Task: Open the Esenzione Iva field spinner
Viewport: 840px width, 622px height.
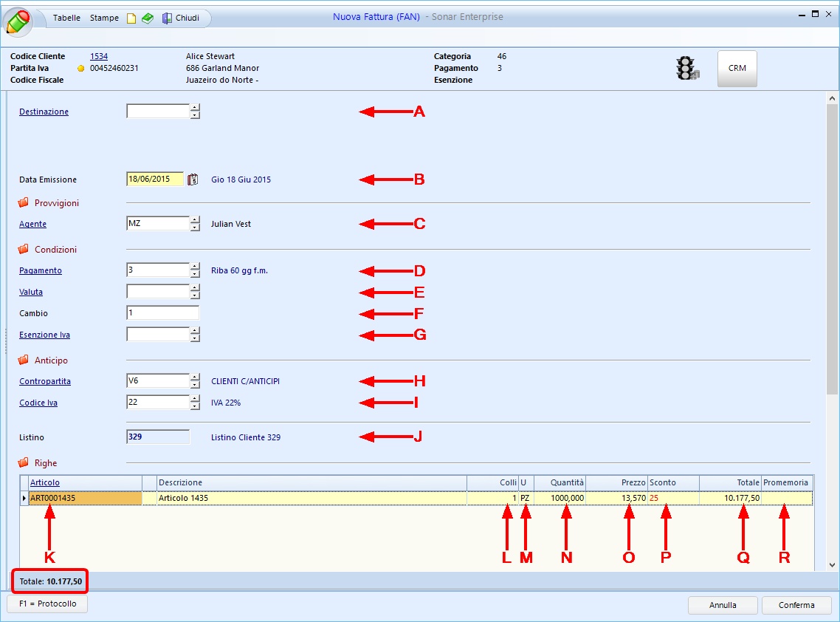Action: 195,335
